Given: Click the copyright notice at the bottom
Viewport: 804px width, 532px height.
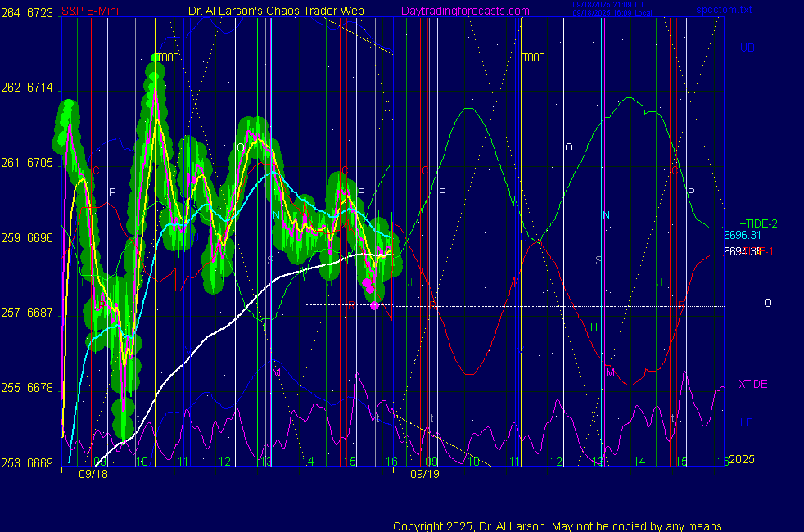Looking at the screenshot, I should click(x=558, y=525).
